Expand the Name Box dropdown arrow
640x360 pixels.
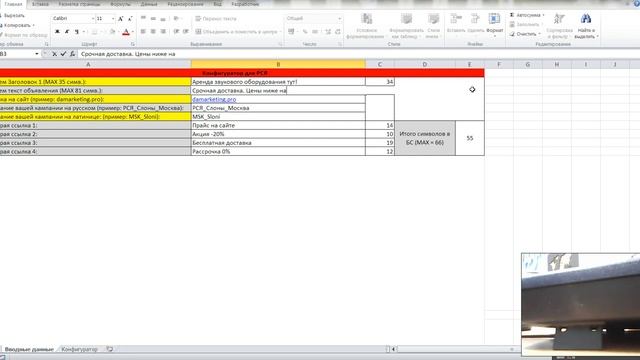click(37, 54)
